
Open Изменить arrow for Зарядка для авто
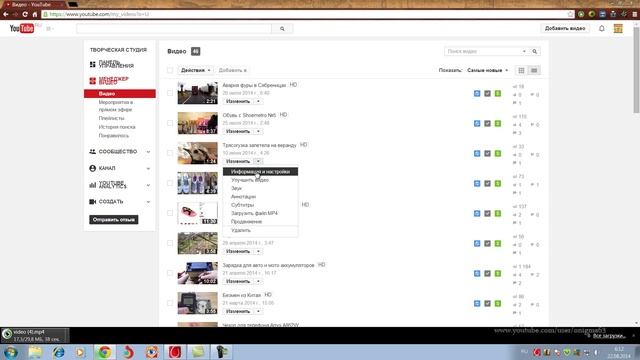pyautogui.click(x=258, y=281)
